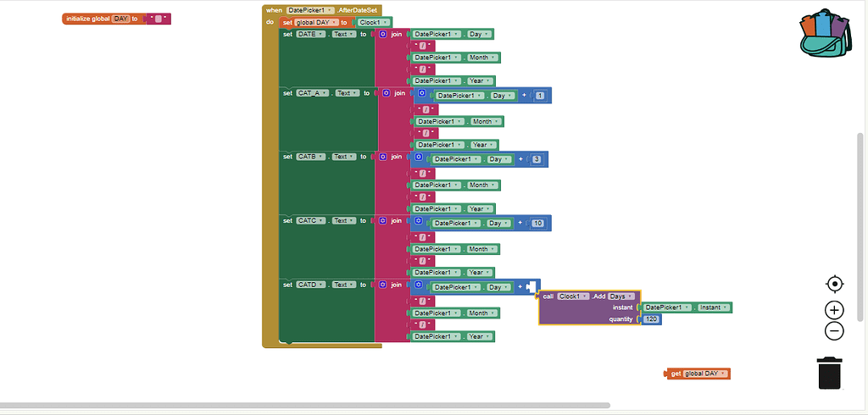
Task: Click the number field showing 3
Action: (537, 159)
